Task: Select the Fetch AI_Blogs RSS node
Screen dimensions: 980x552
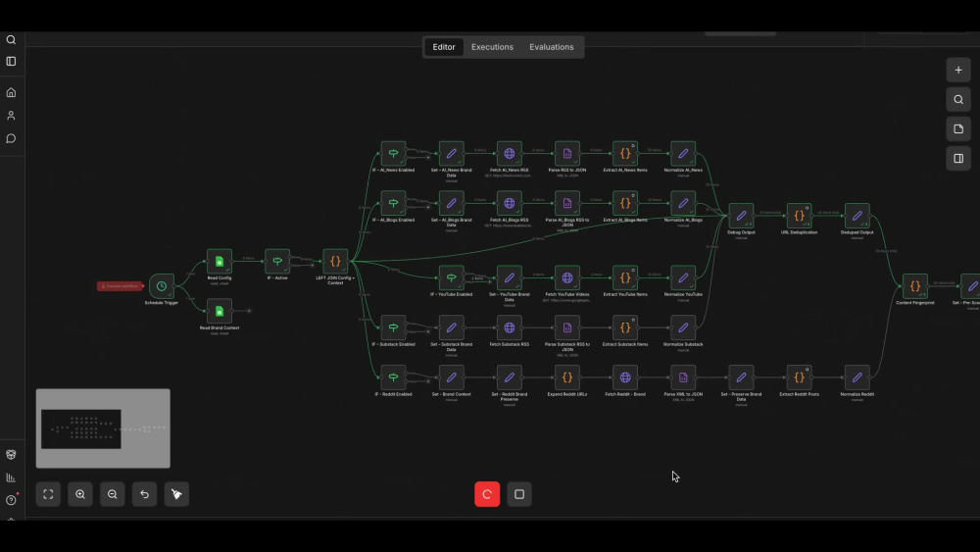Action: [510, 203]
